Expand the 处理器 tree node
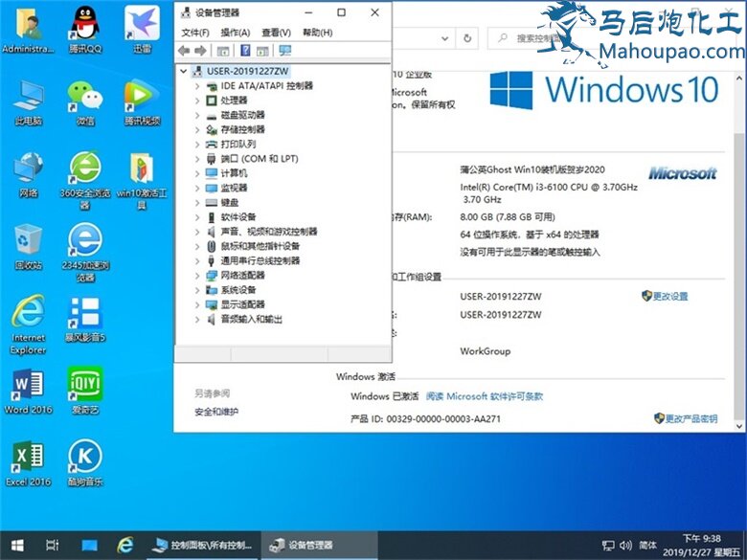Image resolution: width=747 pixels, height=560 pixels. click(198, 101)
